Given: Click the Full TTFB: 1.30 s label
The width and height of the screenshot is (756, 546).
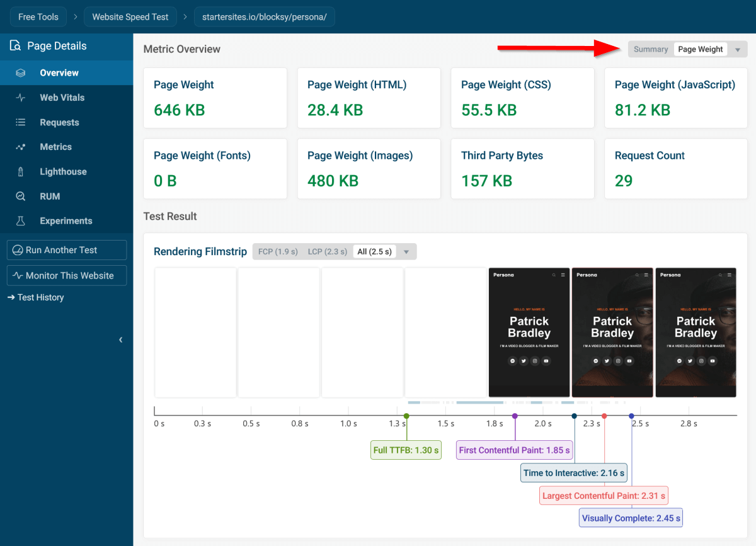Looking at the screenshot, I should point(406,450).
